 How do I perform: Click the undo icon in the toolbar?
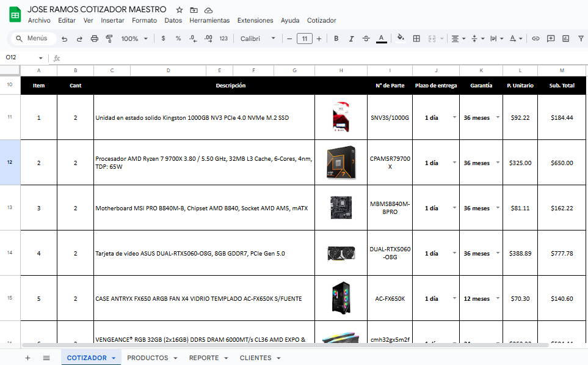click(65, 39)
